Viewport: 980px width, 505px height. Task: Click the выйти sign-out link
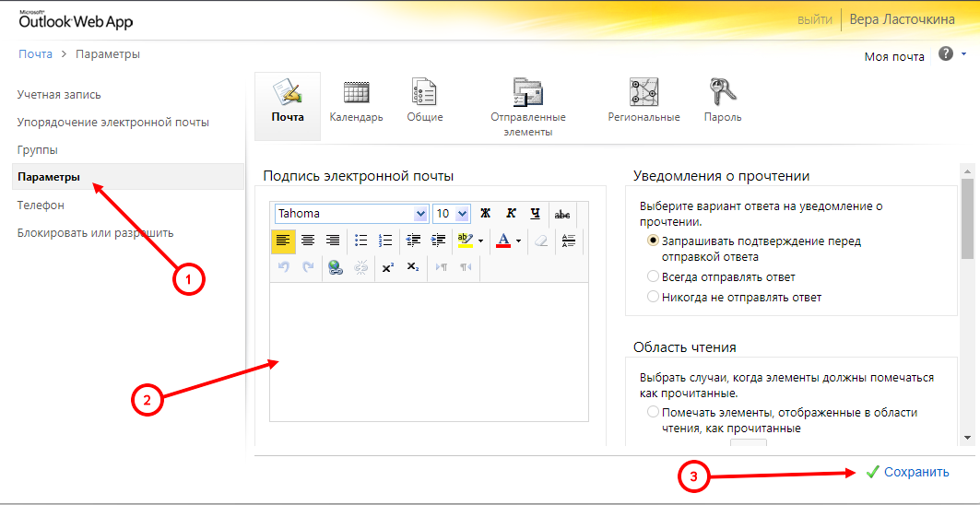pyautogui.click(x=815, y=19)
